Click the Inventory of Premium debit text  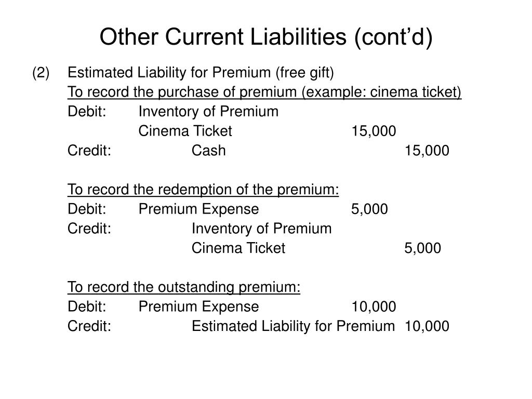[208, 112]
